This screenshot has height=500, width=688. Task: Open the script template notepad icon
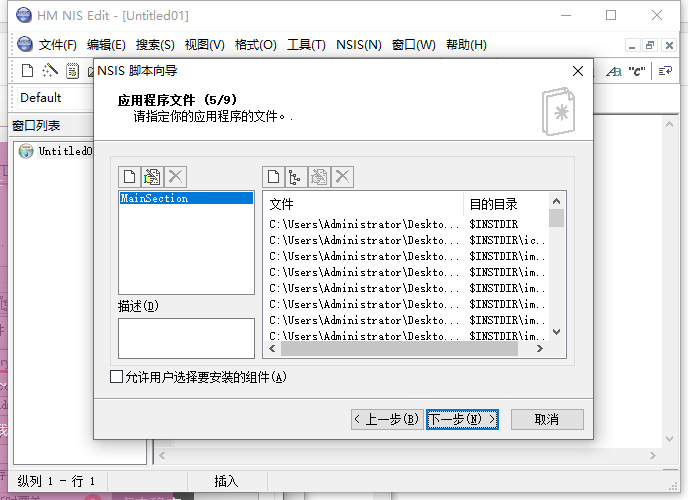click(x=72, y=71)
